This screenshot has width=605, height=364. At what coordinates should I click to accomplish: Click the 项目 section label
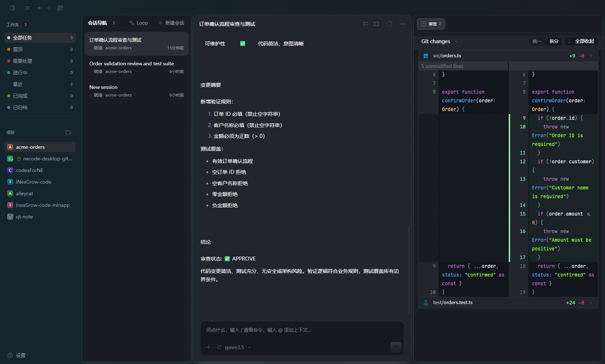(11, 132)
